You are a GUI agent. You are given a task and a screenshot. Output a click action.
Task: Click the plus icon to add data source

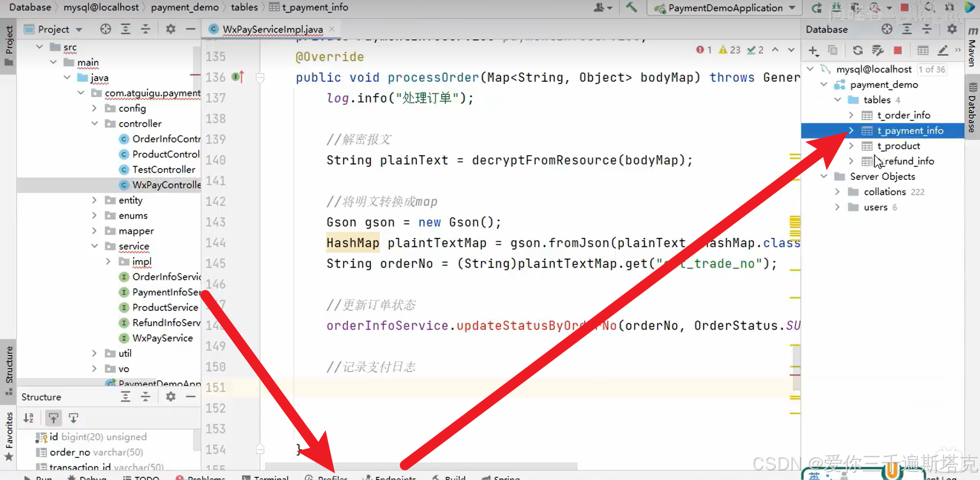(x=814, y=50)
